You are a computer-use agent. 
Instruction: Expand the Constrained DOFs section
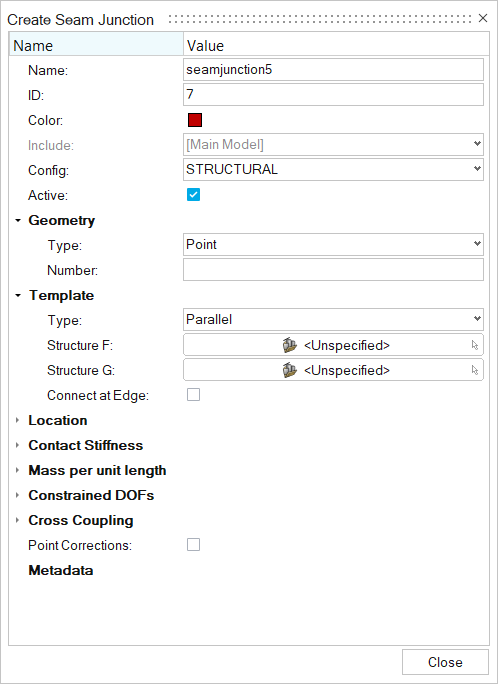coord(18,495)
